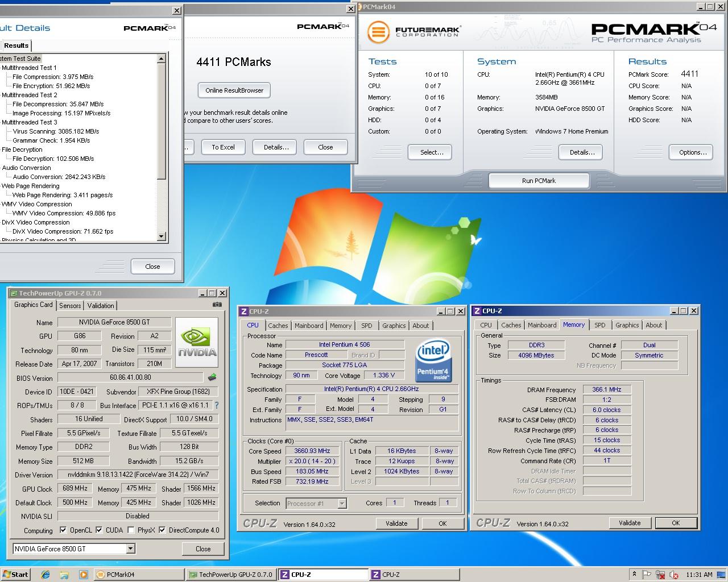Click the CPU-Z title bar icon of CPU window
Image resolution: width=728 pixels, height=582 pixels.
pyautogui.click(x=244, y=311)
